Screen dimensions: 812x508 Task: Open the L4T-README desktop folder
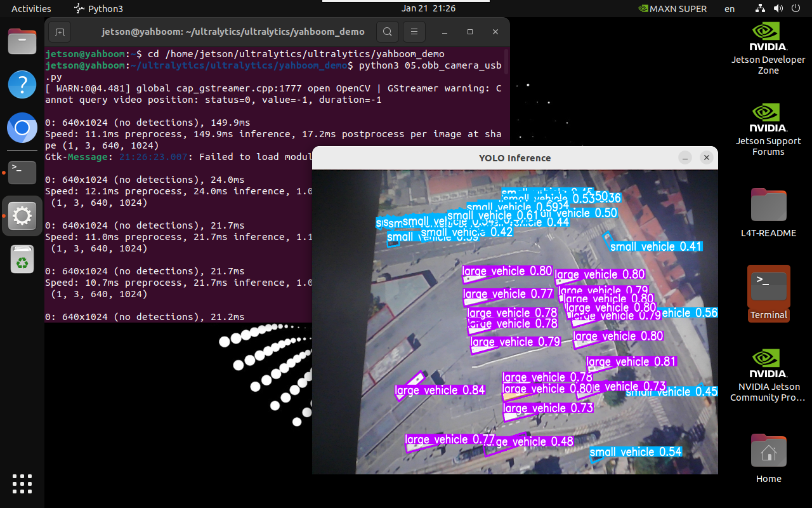tap(768, 213)
